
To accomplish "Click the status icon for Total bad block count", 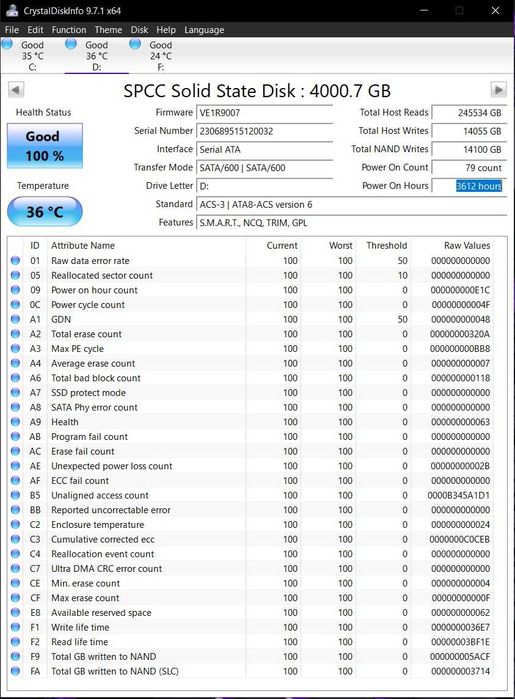I will tap(15, 378).
